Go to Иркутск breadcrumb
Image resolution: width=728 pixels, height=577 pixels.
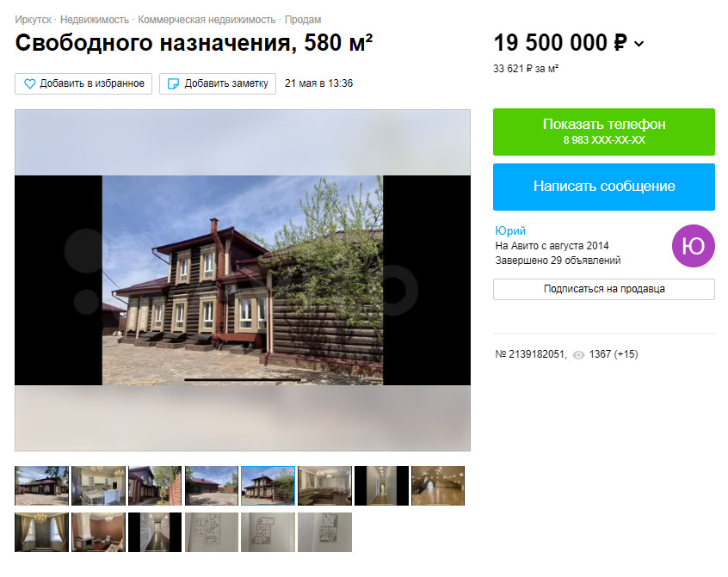33,20
